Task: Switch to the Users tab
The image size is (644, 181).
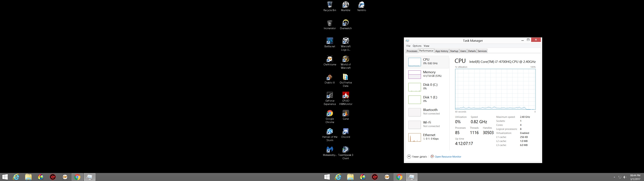Action: coord(463,51)
